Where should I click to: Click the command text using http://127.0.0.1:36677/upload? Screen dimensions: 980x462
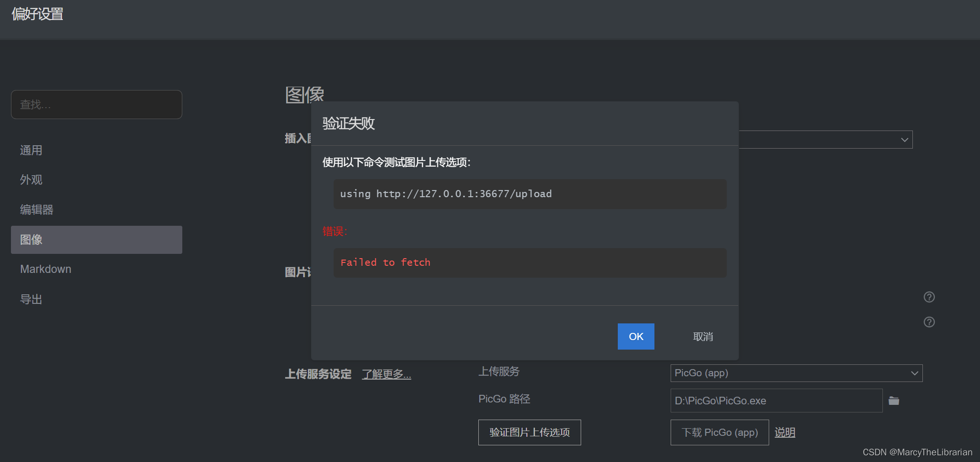tap(446, 194)
